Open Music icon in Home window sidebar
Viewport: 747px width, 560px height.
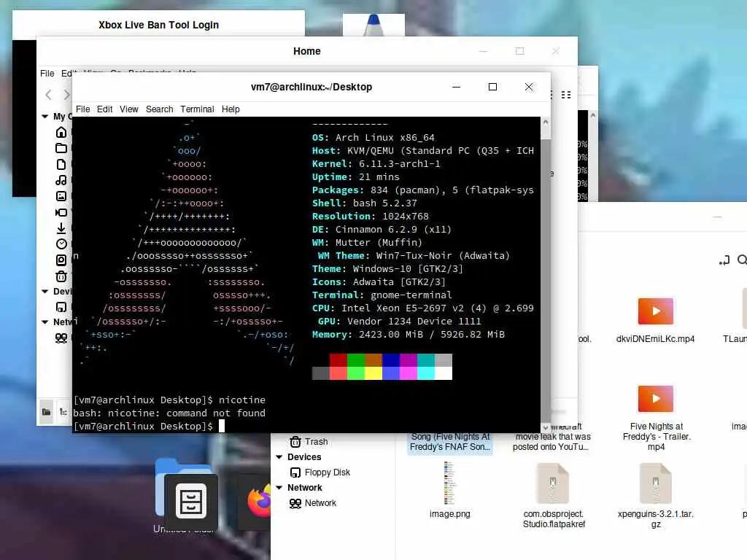(61, 180)
